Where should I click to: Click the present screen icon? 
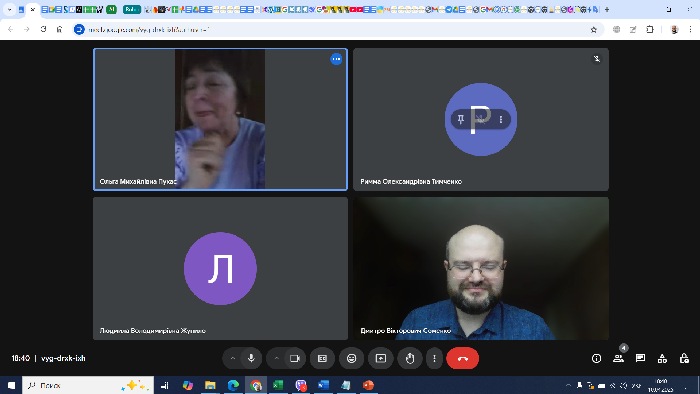[x=381, y=358]
